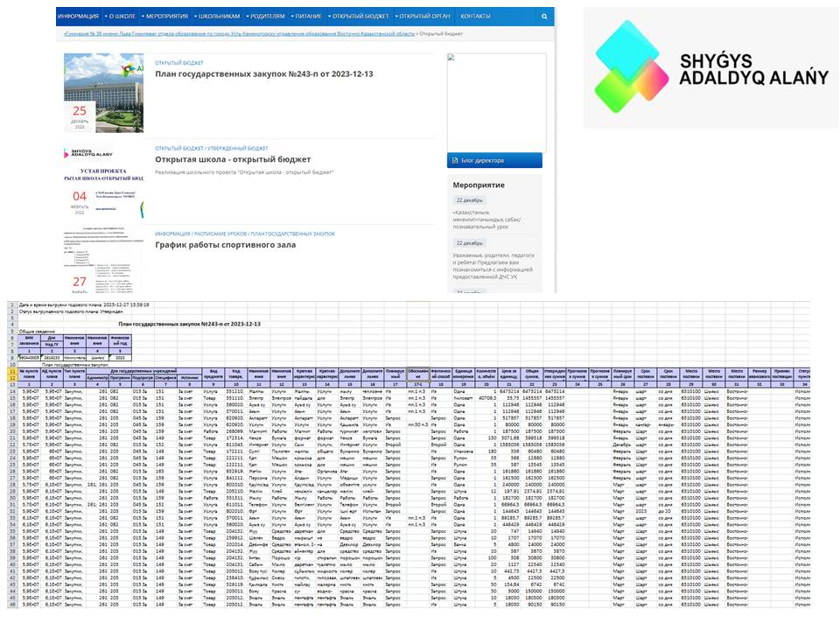Select the spreadsheet cell with Дата и время выгрузки годового плана
Screen dimensions: 840x630
[x=84, y=304]
